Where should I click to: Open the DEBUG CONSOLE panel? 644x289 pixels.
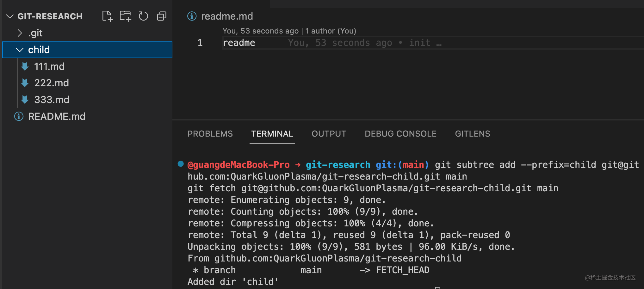coord(400,134)
